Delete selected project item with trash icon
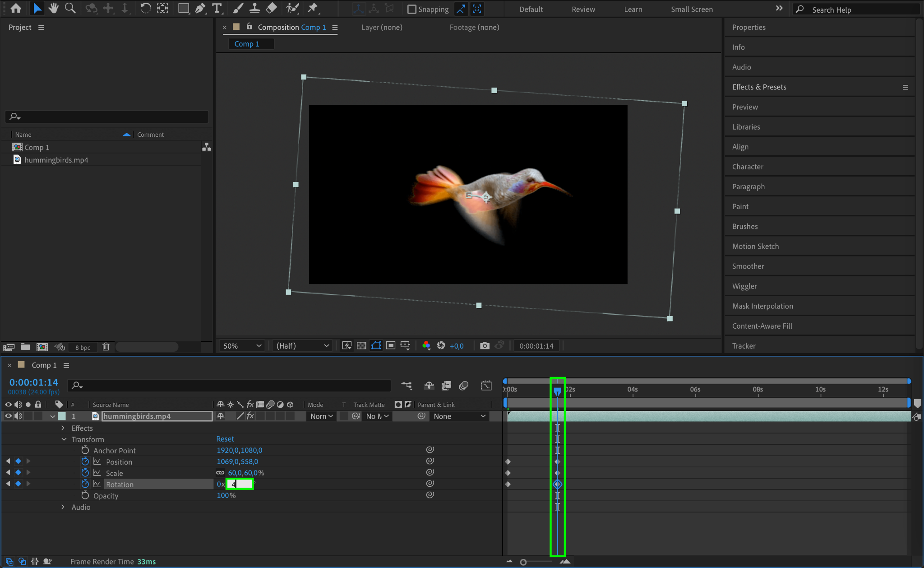 106,347
